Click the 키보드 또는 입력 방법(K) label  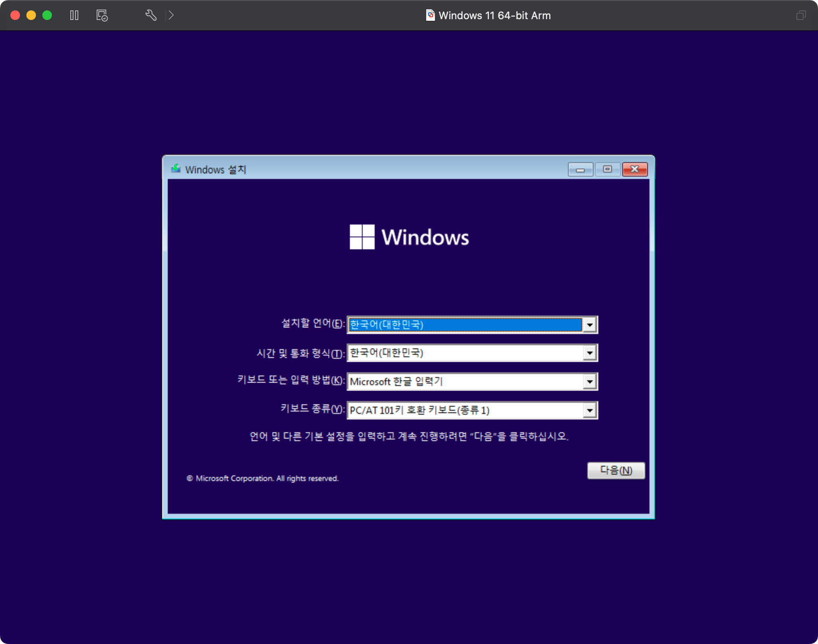[291, 380]
